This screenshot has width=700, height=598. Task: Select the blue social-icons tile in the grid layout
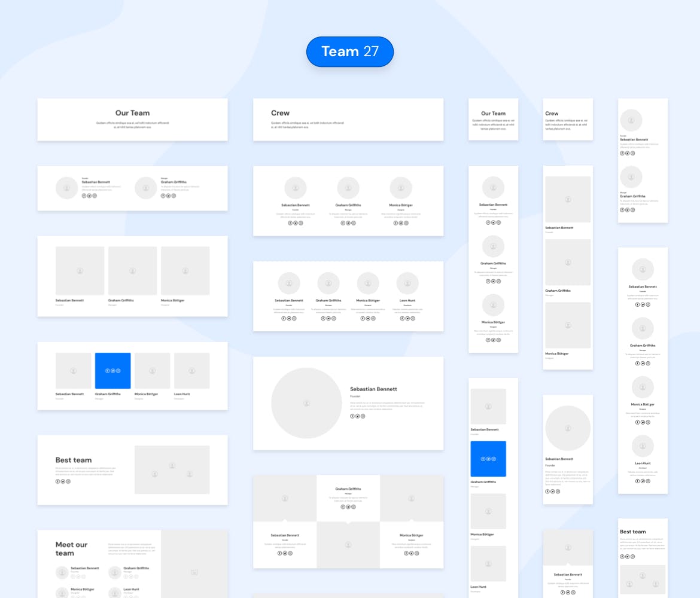click(112, 371)
